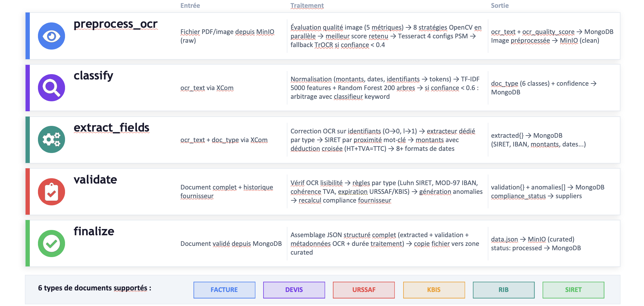Click the purple magnifier icon for classify
The width and height of the screenshot is (644, 306).
[x=51, y=88]
